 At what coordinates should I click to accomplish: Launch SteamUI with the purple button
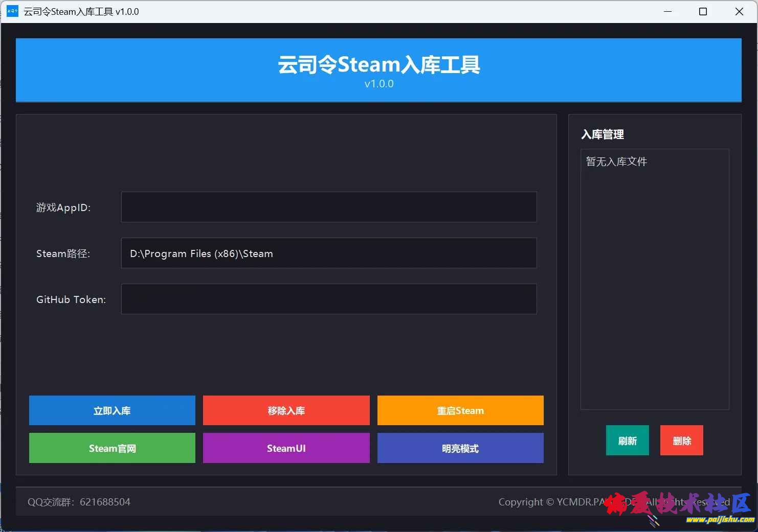point(286,448)
